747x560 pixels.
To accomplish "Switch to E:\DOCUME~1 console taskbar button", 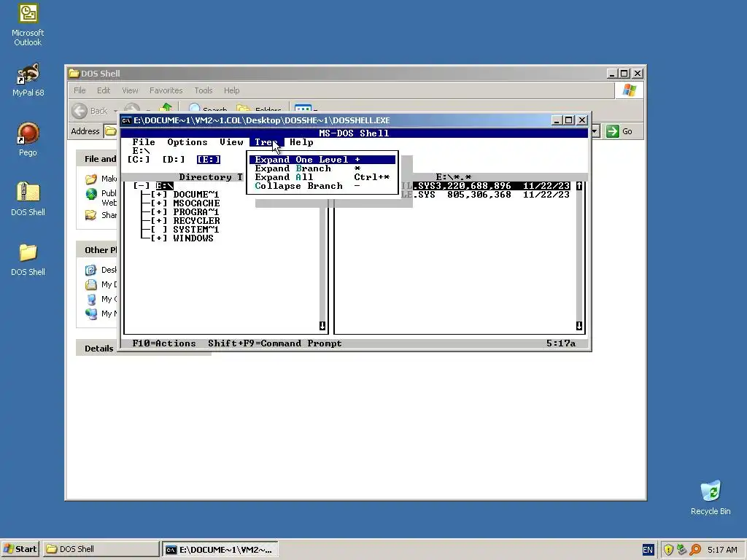I will click(220, 550).
